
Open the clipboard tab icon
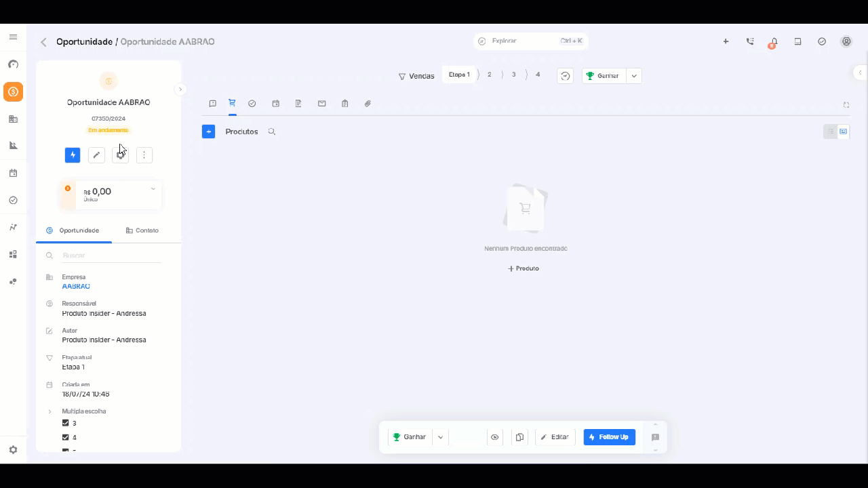click(x=345, y=104)
